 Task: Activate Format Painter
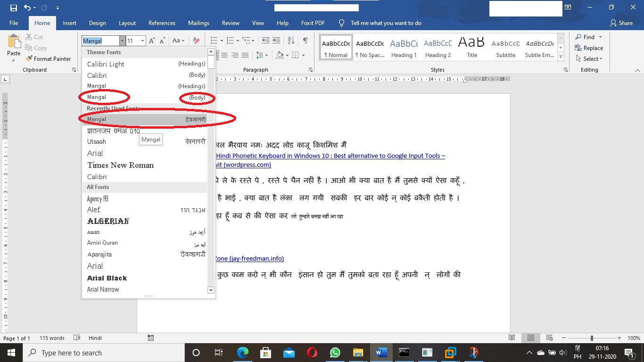[48, 58]
